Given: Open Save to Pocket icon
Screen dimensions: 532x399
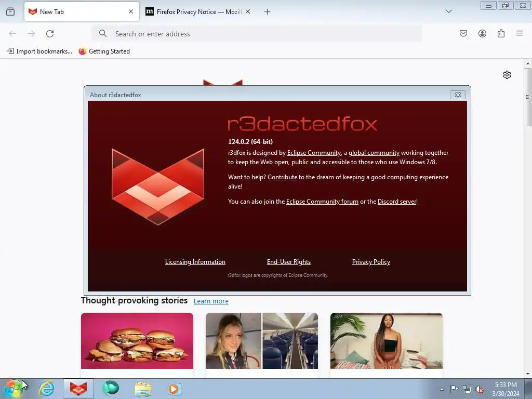Looking at the screenshot, I should tap(463, 33).
